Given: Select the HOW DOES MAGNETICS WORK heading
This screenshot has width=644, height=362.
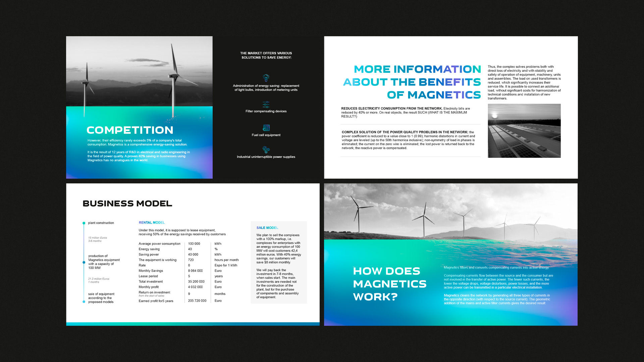Looking at the screenshot, I should click(x=389, y=284).
